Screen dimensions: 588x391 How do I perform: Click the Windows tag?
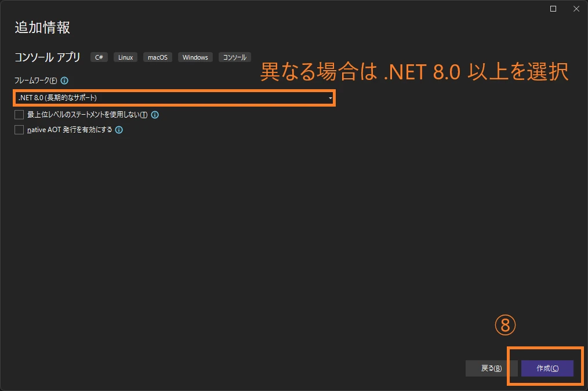[x=195, y=57]
